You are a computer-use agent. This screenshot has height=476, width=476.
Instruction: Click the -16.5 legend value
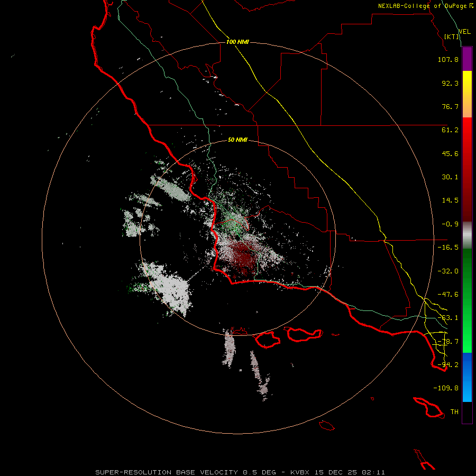[x=448, y=248]
